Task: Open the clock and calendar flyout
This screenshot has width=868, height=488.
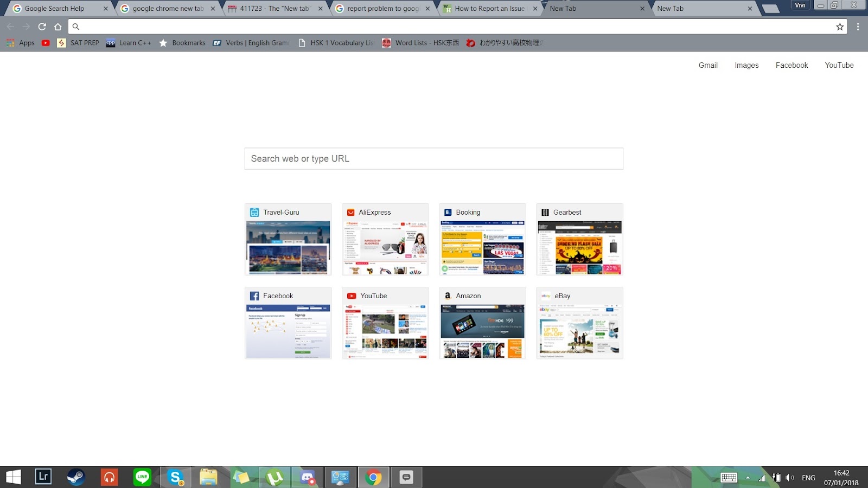Action: pyautogui.click(x=841, y=478)
